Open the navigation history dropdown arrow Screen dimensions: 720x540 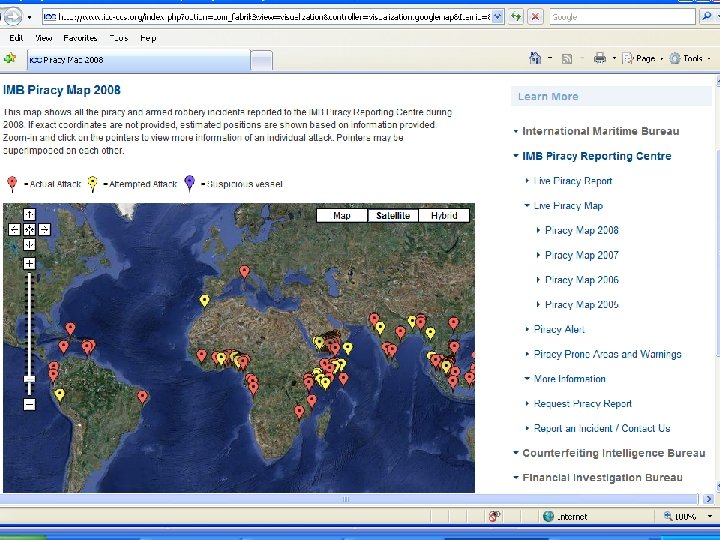click(29, 17)
